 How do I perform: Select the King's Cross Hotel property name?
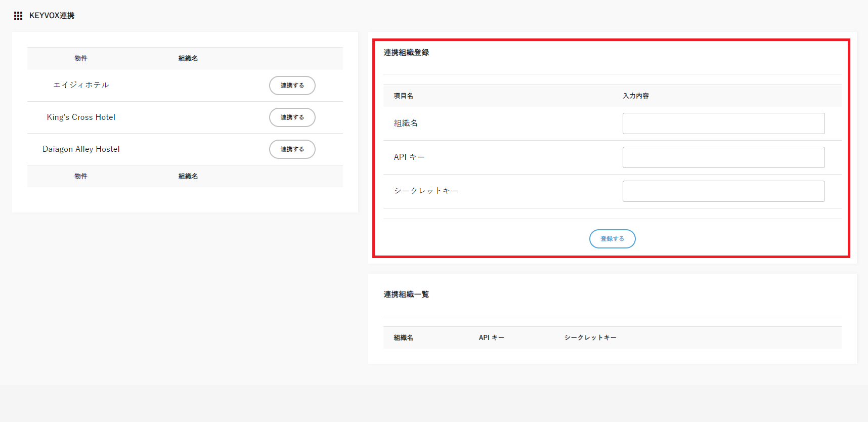[x=81, y=117]
